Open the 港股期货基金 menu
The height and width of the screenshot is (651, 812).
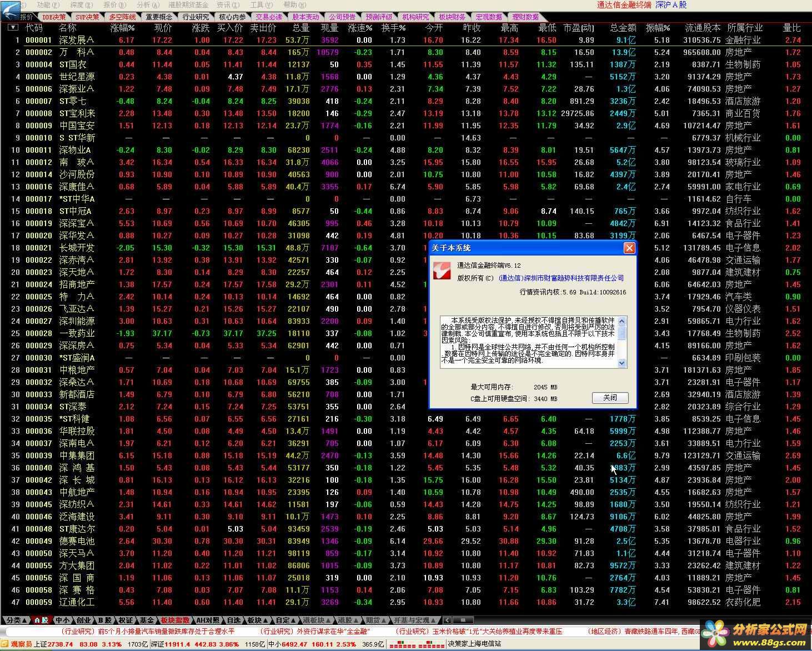188,5
